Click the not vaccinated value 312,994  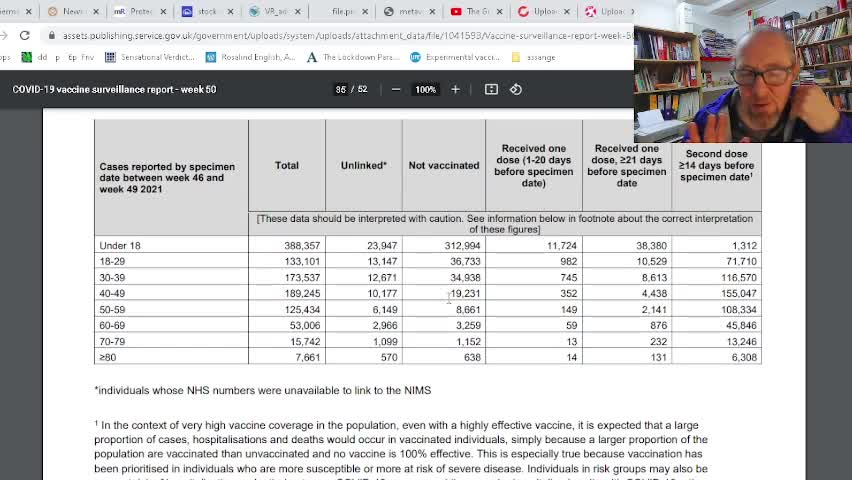[462, 246]
